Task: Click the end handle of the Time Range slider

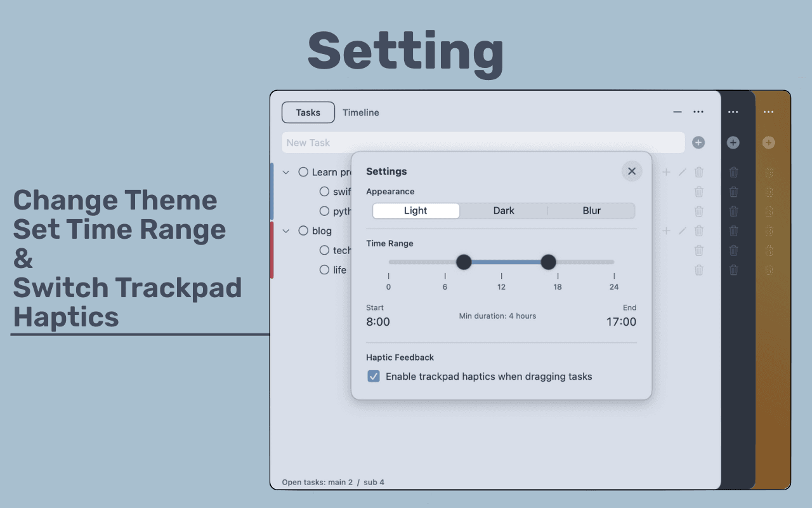Action: tap(548, 262)
